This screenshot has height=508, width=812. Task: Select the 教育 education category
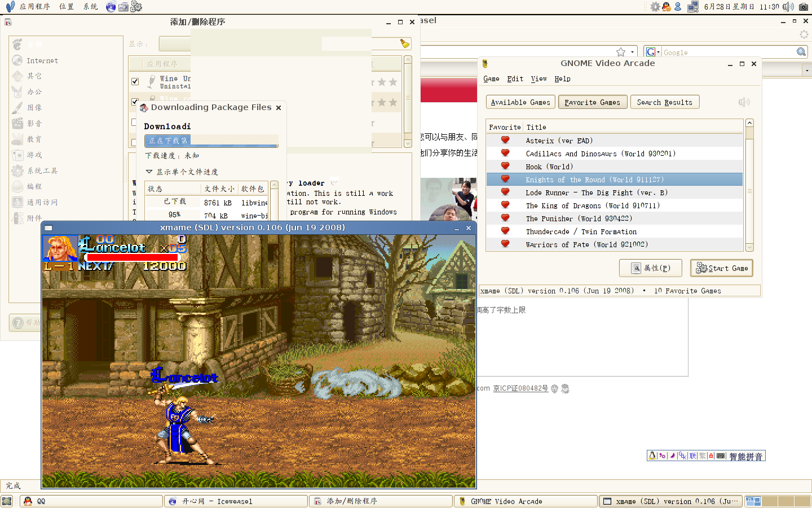coord(66,139)
